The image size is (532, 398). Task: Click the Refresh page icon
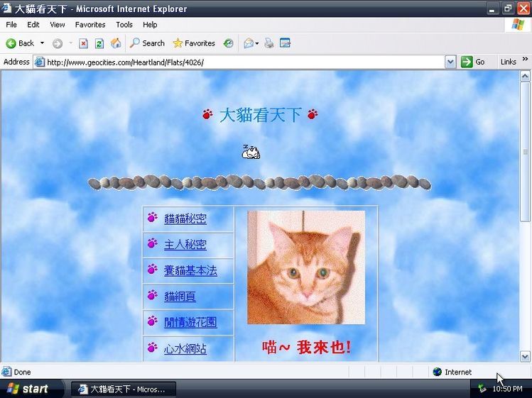[99, 43]
